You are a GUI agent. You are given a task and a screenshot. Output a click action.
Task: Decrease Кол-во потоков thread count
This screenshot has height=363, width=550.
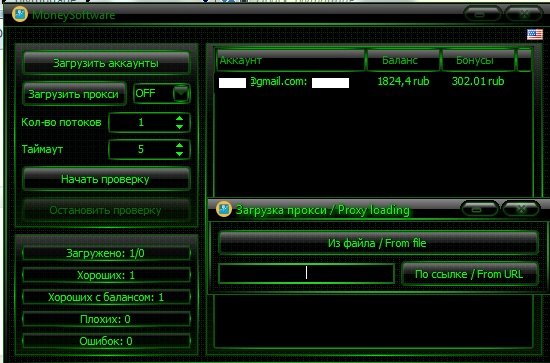pos(179,127)
